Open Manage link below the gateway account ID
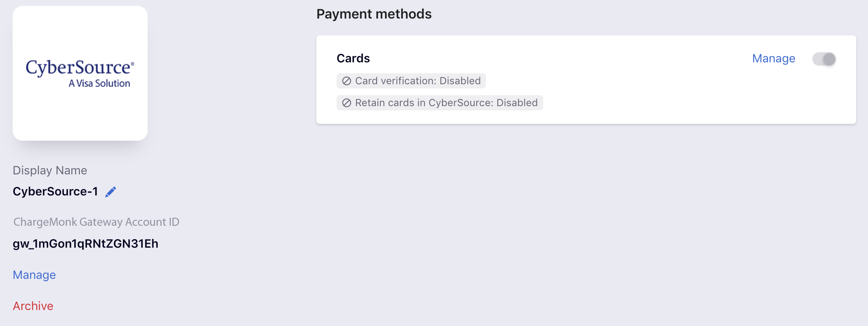Screen dimensions: 868x326 [34, 275]
